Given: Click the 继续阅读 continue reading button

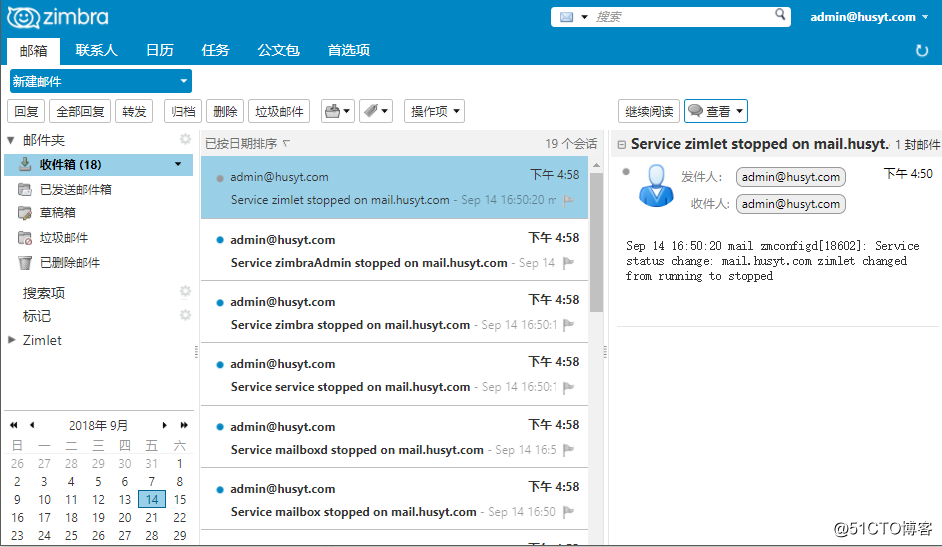Looking at the screenshot, I should click(649, 111).
